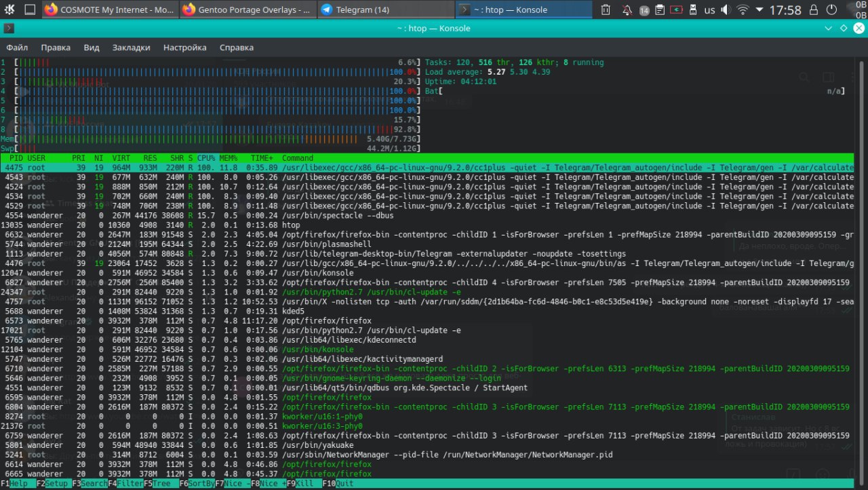Open the USB removable device tray icon
The image size is (868, 490).
[692, 10]
